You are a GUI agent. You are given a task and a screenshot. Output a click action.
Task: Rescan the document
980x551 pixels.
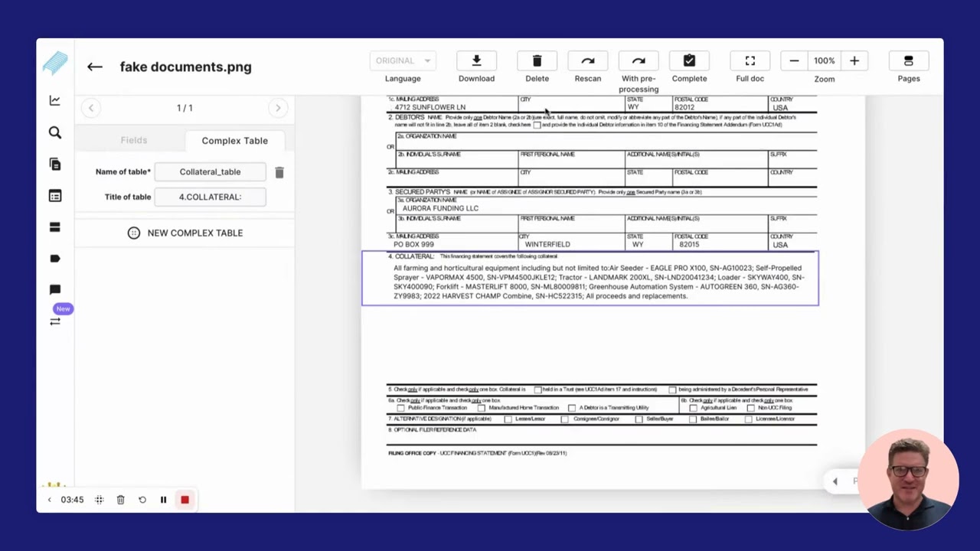coord(587,61)
